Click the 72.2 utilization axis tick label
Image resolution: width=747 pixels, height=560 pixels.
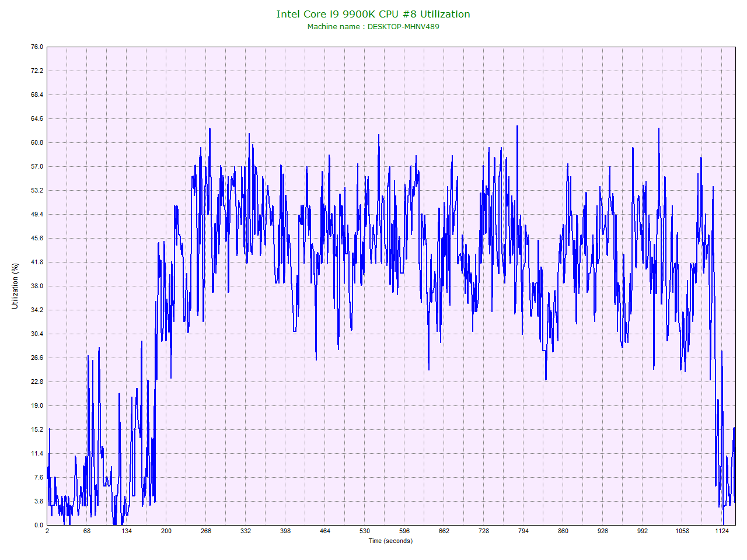click(x=37, y=71)
